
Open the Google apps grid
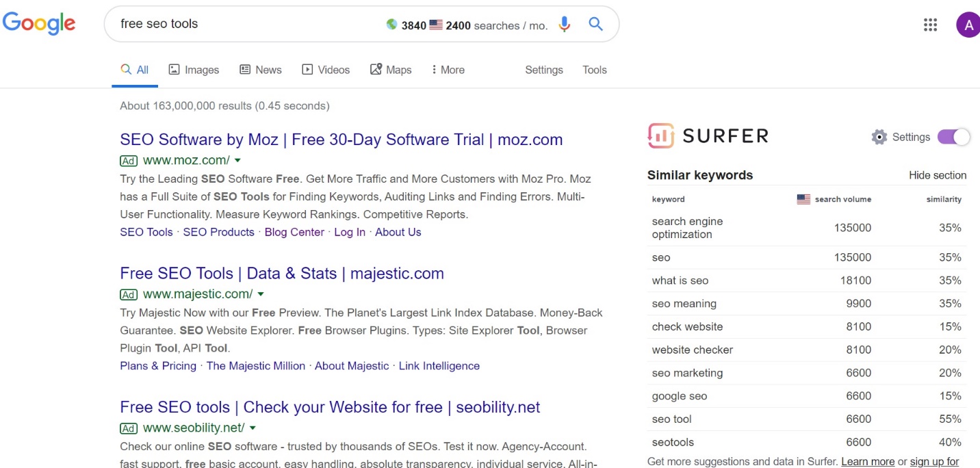point(930,25)
